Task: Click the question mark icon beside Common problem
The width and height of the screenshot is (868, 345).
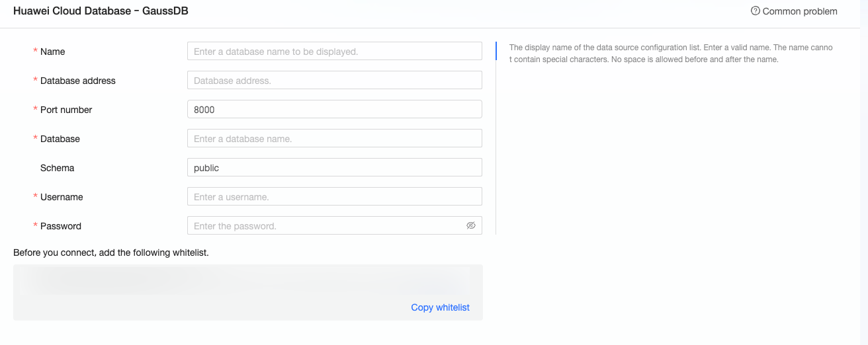Action: tap(755, 11)
